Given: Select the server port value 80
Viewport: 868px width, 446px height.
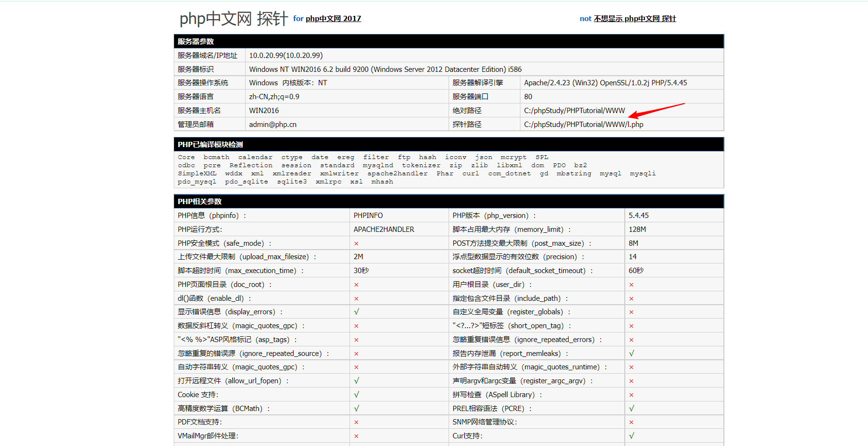Looking at the screenshot, I should (x=528, y=97).
